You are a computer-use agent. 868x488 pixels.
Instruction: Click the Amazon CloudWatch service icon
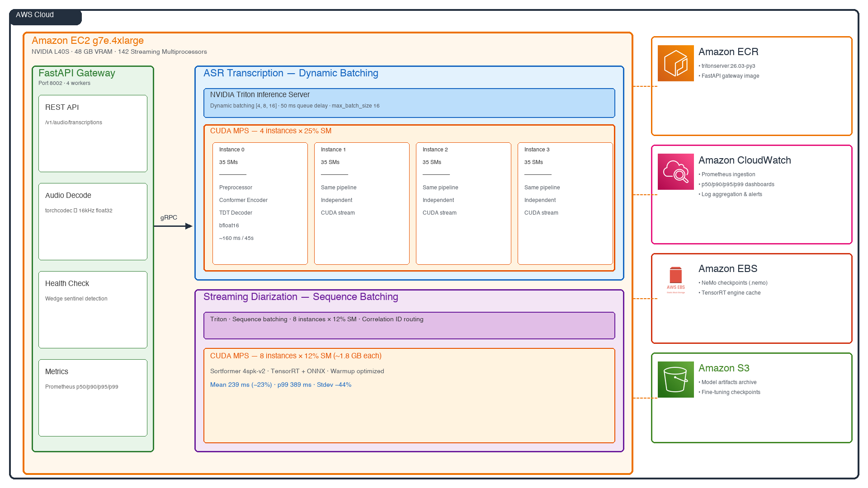tap(675, 172)
